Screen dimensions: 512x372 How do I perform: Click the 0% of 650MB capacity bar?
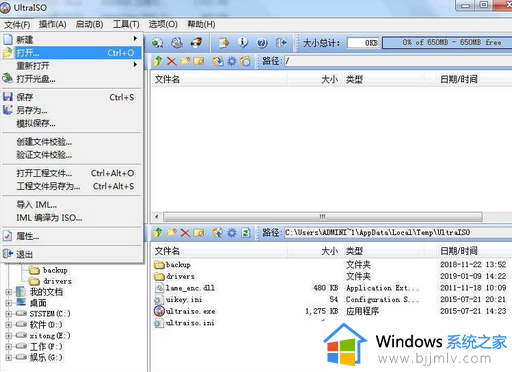coord(447,43)
